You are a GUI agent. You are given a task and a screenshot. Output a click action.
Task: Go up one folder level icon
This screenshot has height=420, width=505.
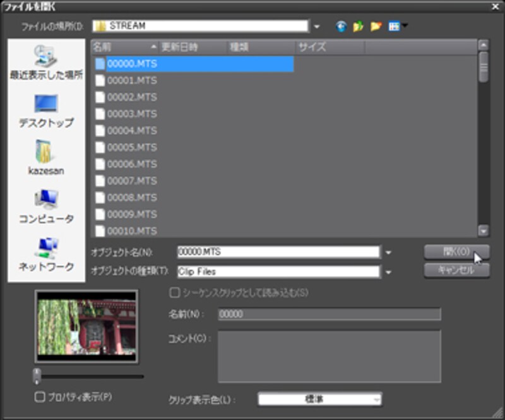tap(359, 27)
